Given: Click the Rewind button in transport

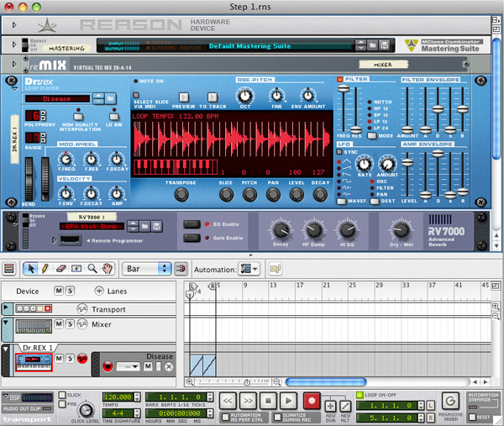Looking at the screenshot, I should (x=228, y=401).
